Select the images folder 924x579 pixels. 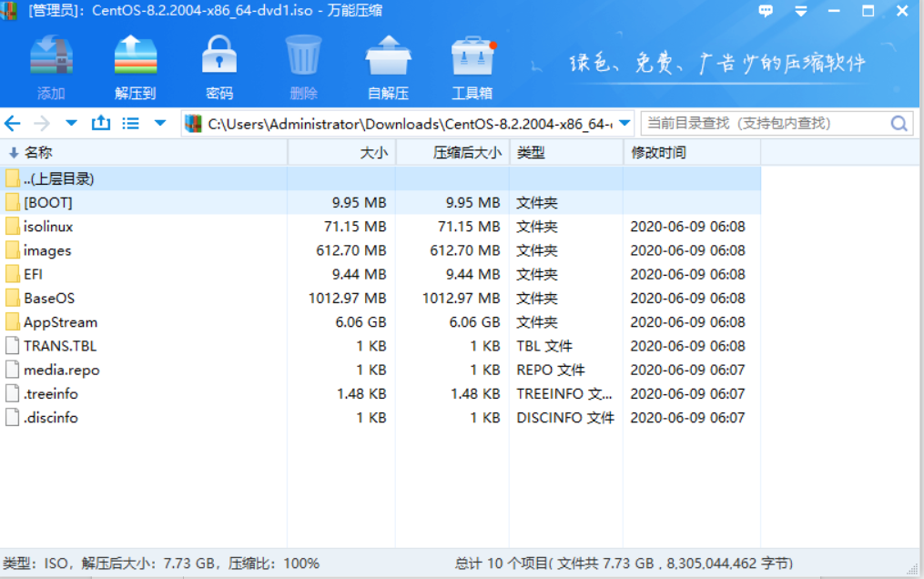tap(381, 250)
